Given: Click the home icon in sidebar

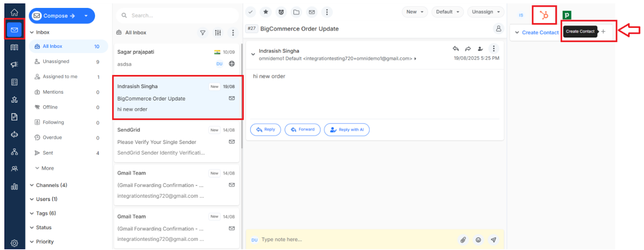Looking at the screenshot, I should click(14, 12).
